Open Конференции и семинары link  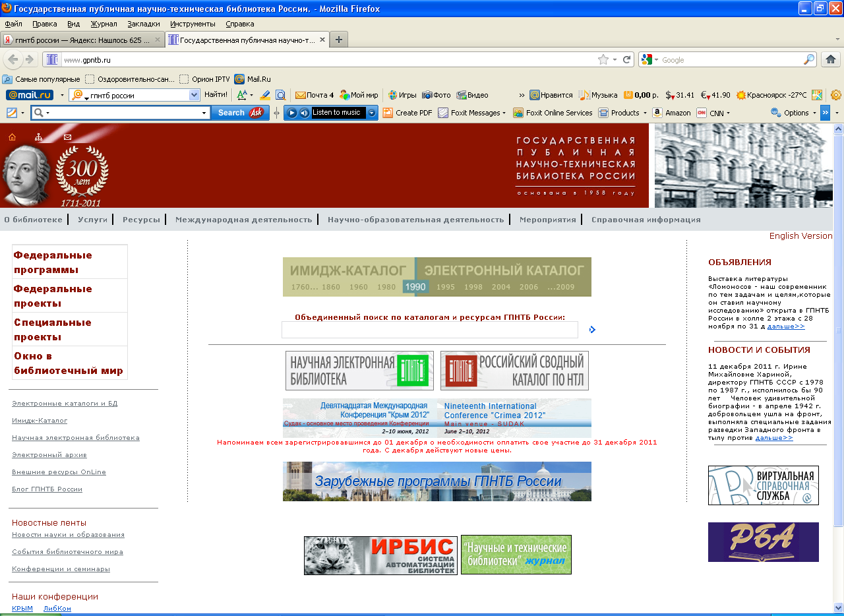coord(61,569)
